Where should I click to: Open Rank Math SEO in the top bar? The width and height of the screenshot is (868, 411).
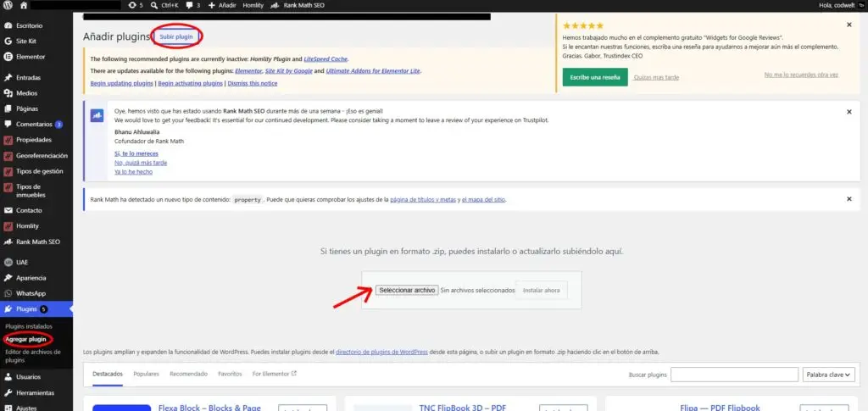tap(298, 5)
